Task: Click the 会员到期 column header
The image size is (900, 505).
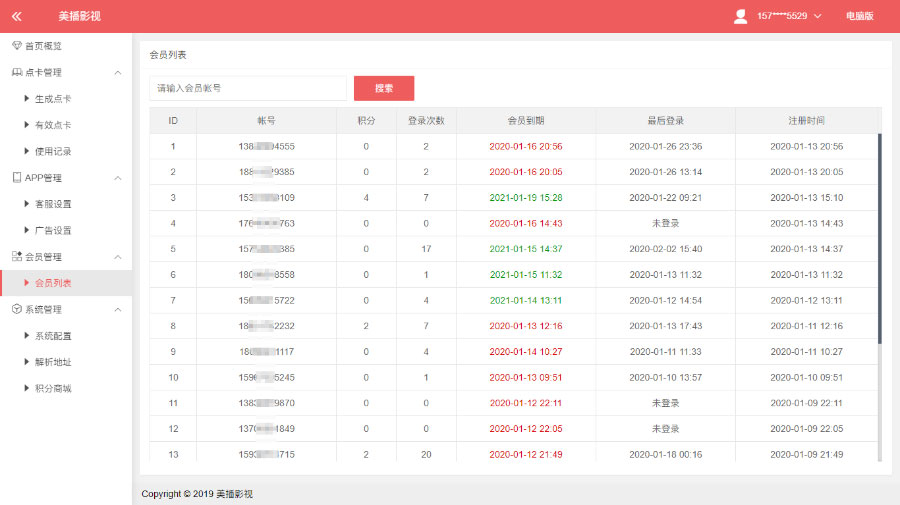Action: [525, 120]
